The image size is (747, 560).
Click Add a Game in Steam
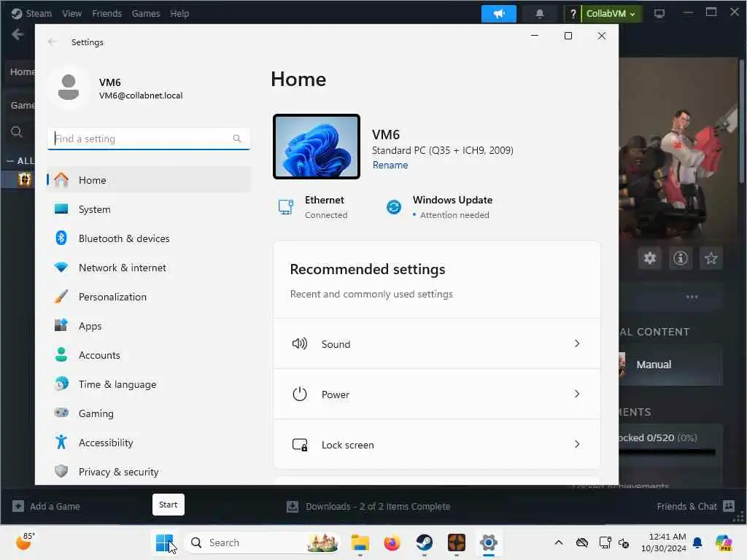pyautogui.click(x=46, y=506)
